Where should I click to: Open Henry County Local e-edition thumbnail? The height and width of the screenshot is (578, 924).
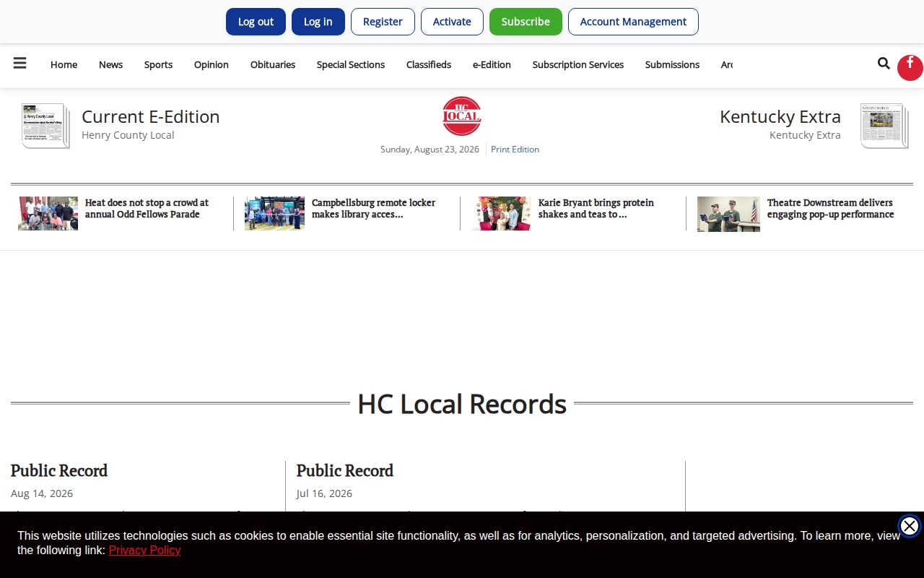pyautogui.click(x=45, y=126)
